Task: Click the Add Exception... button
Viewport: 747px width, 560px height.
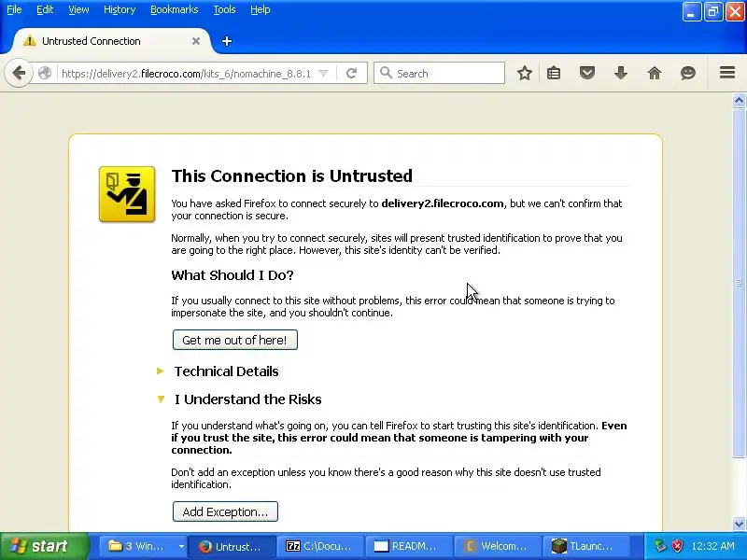Action: tap(225, 511)
